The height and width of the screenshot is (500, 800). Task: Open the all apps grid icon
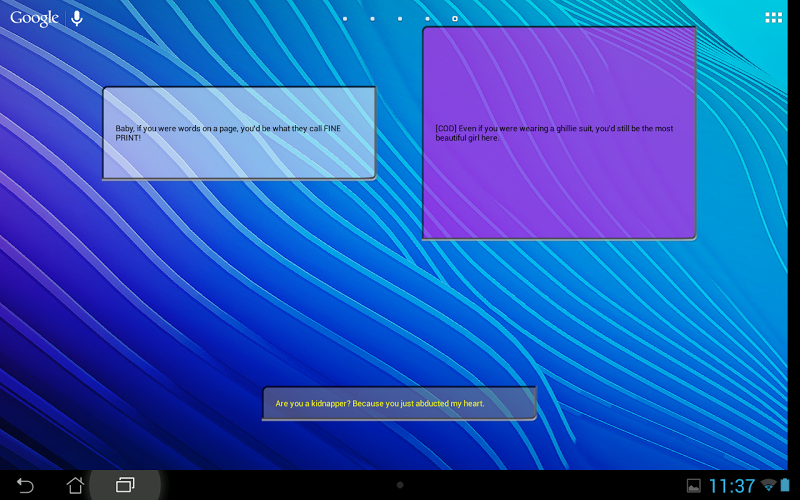pos(773,18)
